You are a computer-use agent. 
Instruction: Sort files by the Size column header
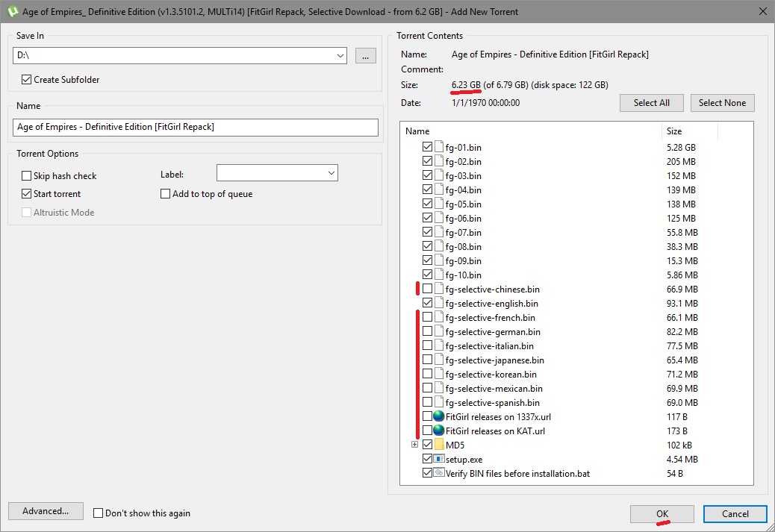tap(689, 131)
